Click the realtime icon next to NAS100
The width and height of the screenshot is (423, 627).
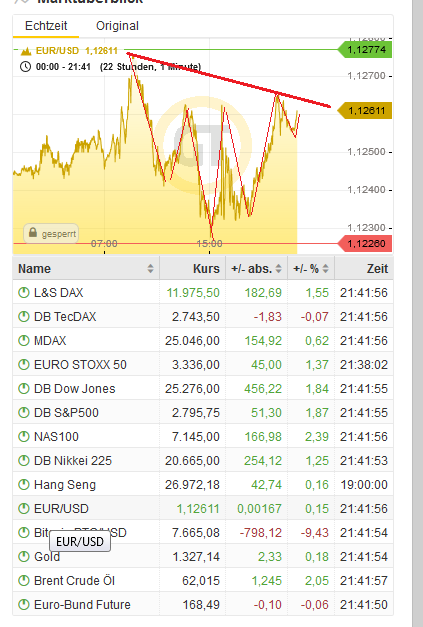click(24, 437)
